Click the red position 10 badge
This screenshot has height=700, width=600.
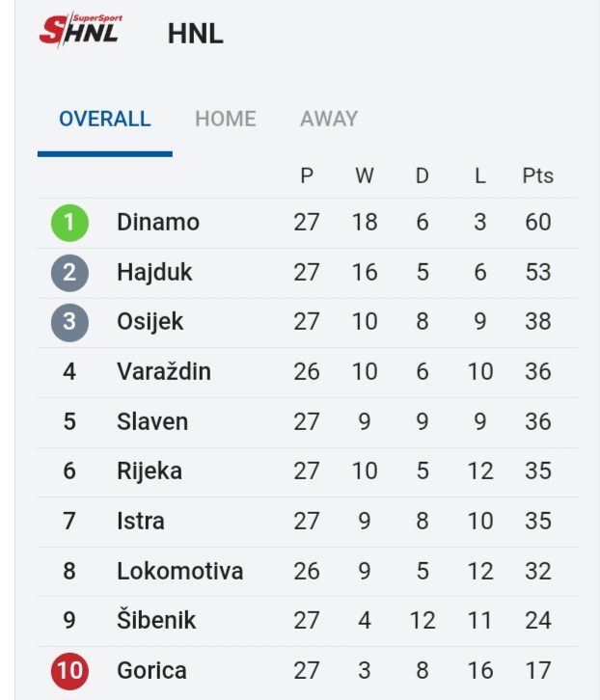point(69,670)
